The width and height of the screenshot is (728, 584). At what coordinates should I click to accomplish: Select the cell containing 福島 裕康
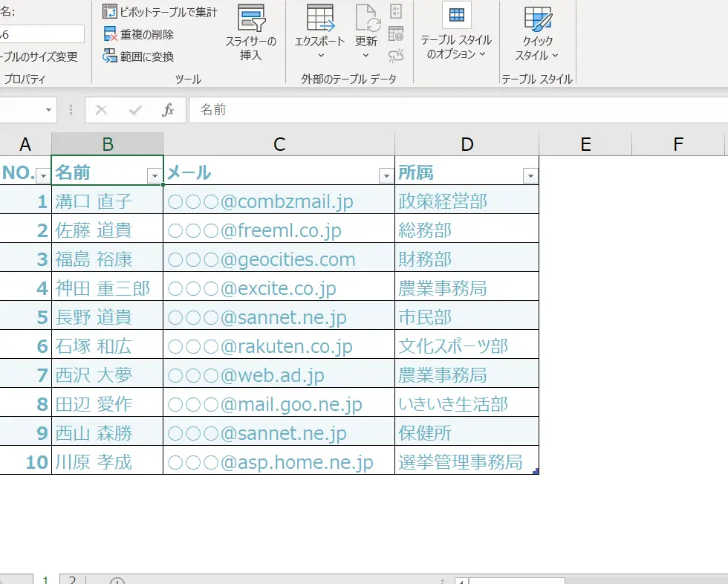point(107,260)
